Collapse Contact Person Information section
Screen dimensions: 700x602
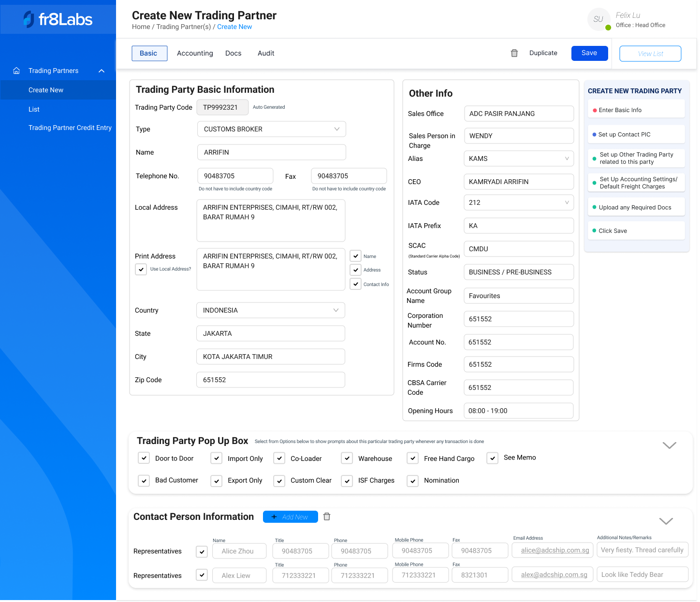tap(666, 521)
